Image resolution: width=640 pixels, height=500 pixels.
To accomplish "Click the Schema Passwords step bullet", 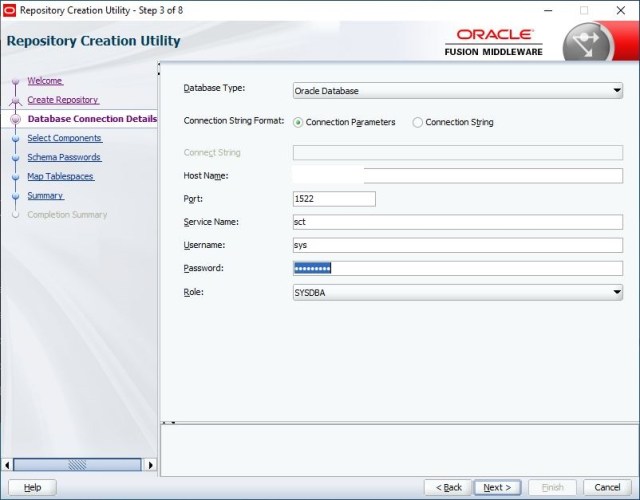I will point(16,158).
